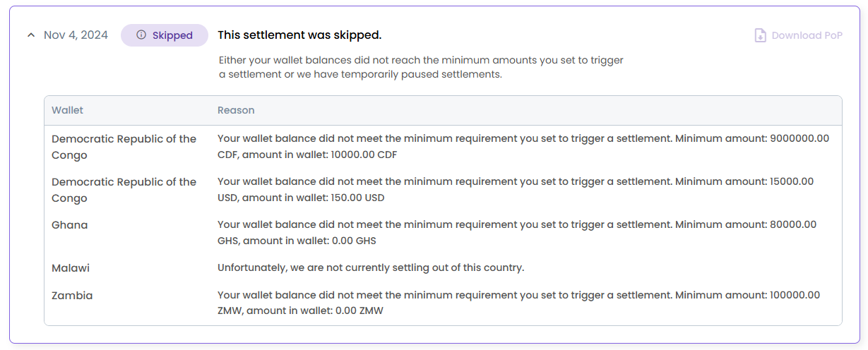
Task: Click the 'This settlement was skipped.' heading
Action: point(299,35)
